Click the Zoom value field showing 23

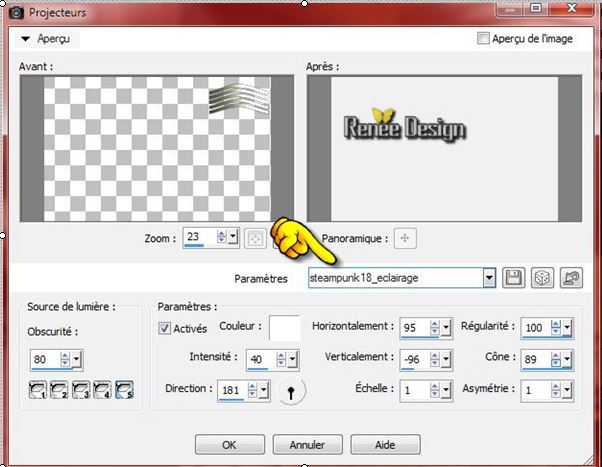[200, 237]
